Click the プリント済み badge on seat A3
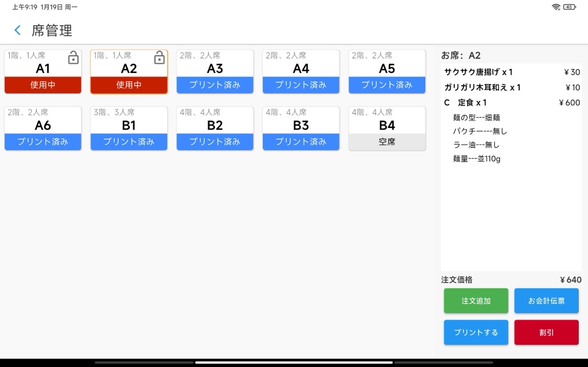 pos(215,85)
